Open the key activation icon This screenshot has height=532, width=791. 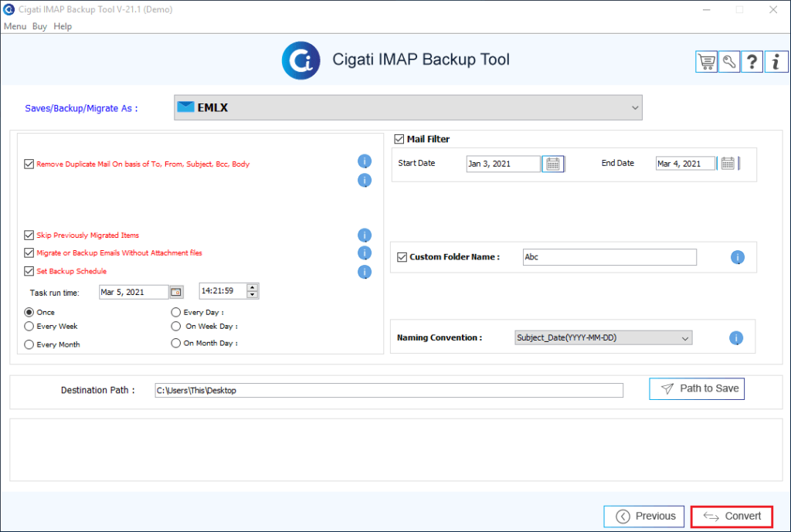click(729, 62)
